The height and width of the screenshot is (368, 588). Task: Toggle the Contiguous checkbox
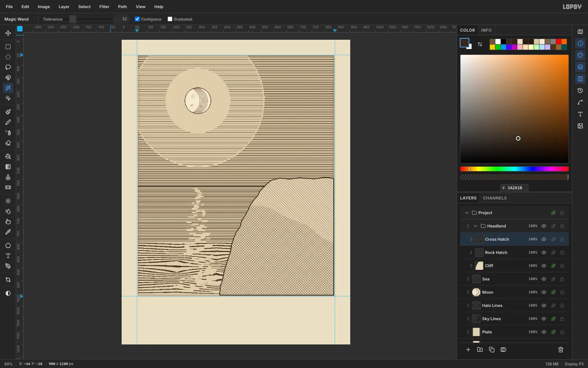137,19
